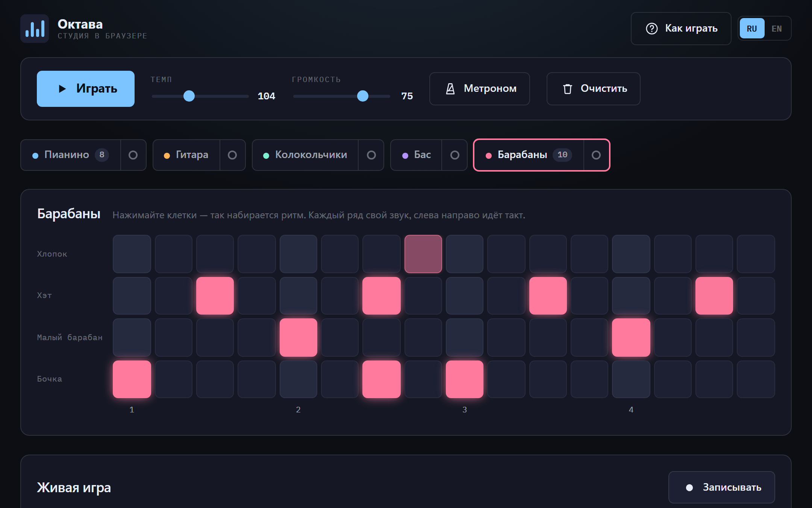Switch to the Колокольчики instrument tab
This screenshot has height=508, width=812.
point(305,155)
